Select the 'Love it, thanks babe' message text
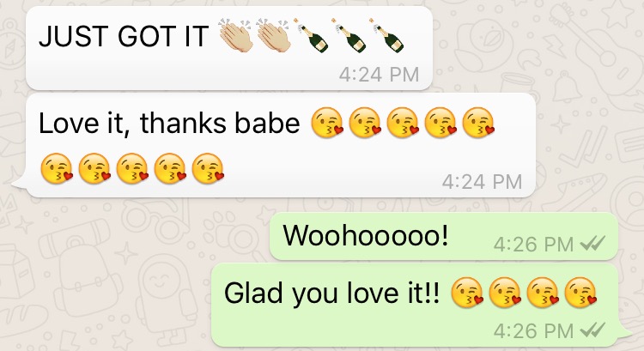Screen dimensions: 644x351 pos(169,123)
